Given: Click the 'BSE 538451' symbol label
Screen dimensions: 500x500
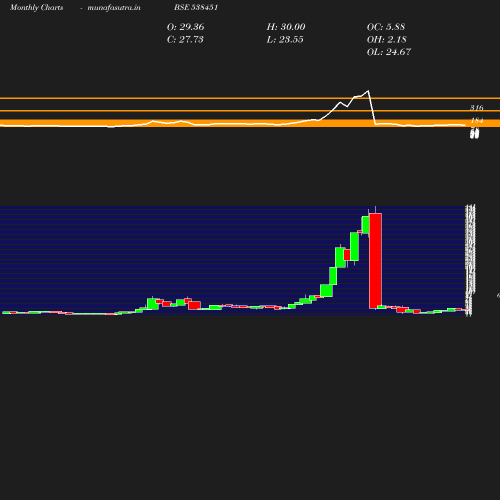Looking at the screenshot, I should 196,7.
